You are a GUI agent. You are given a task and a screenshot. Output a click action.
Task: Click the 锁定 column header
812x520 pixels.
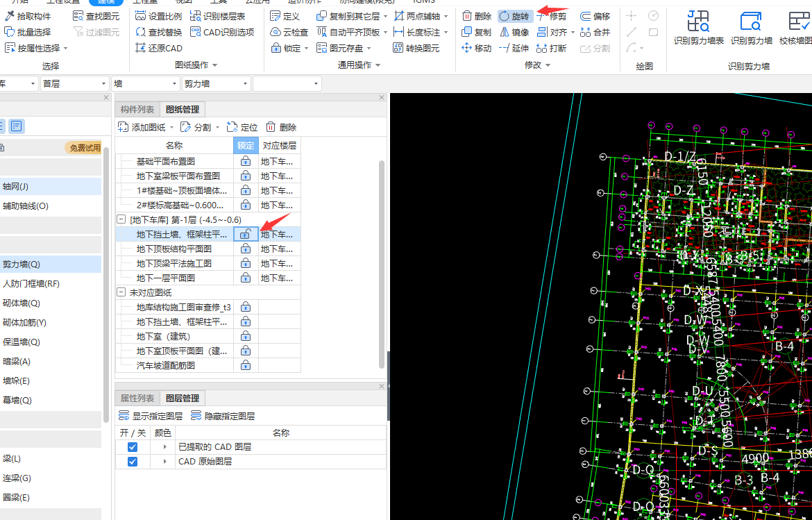(x=246, y=146)
